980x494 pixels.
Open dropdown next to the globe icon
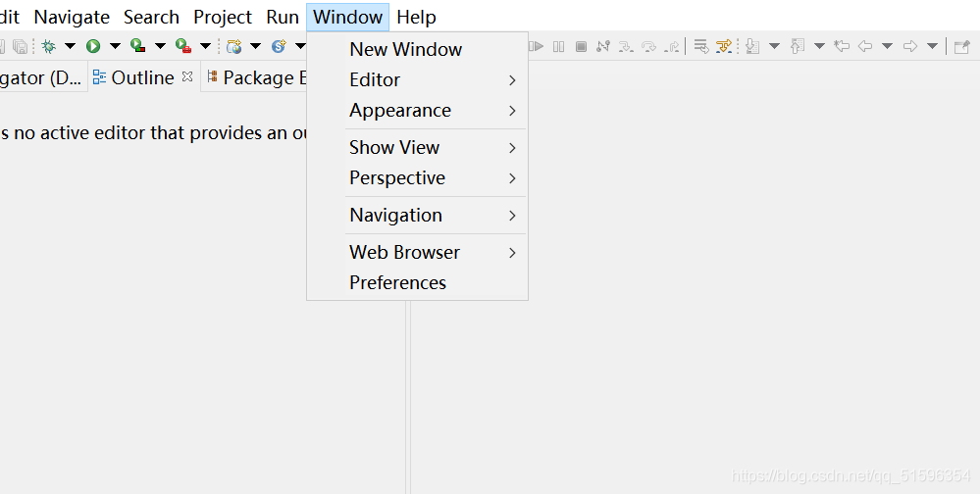point(256,46)
